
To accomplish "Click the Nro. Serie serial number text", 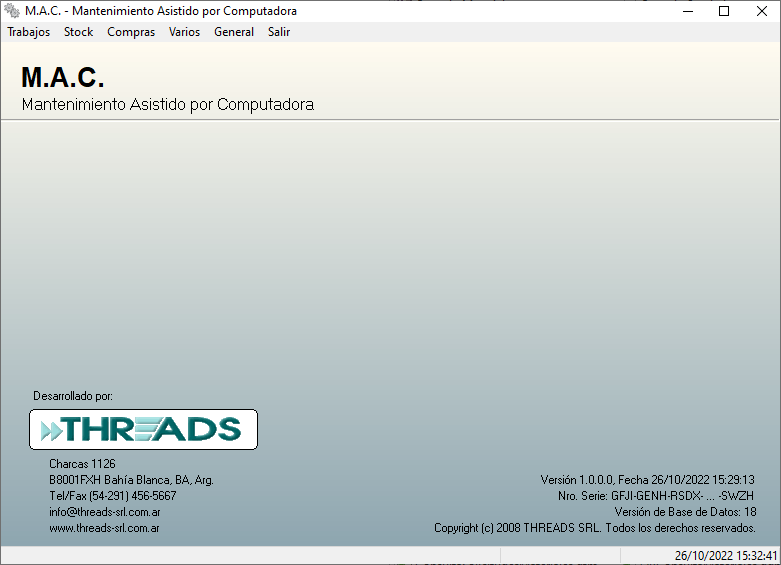I will 655,496.
